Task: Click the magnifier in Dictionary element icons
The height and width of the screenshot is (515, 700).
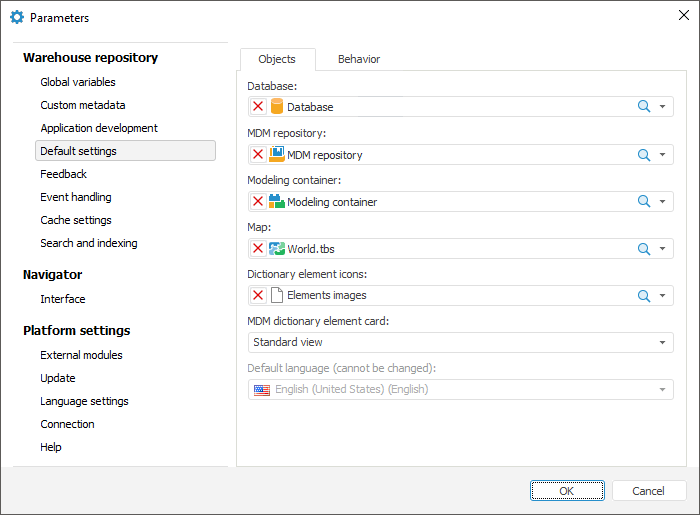Action: pos(644,296)
